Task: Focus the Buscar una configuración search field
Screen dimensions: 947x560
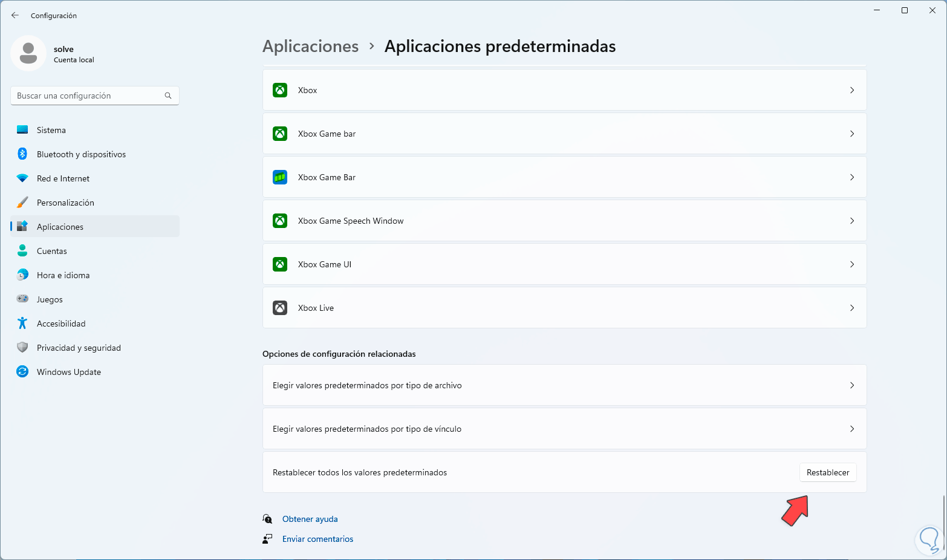Action: [x=88, y=96]
